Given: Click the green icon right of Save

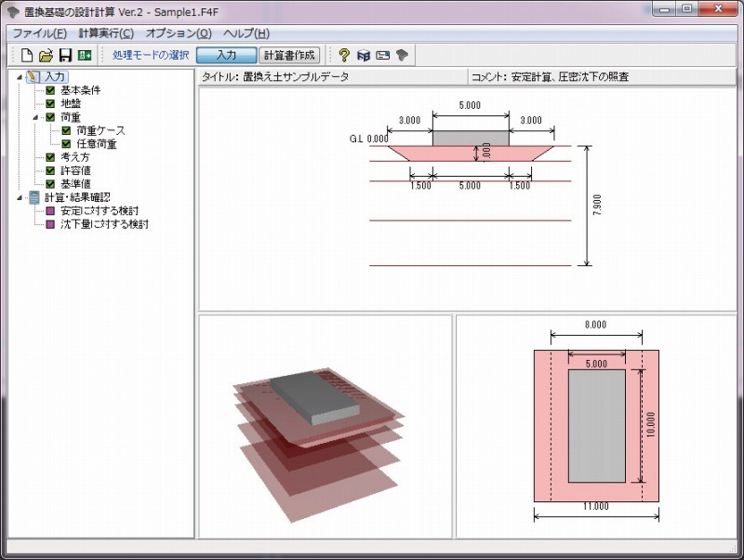Looking at the screenshot, I should [x=84, y=55].
